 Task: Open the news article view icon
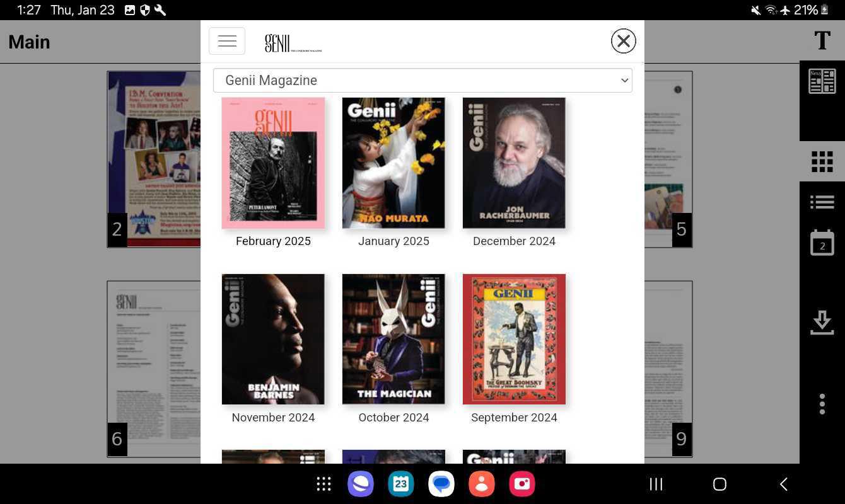822,82
